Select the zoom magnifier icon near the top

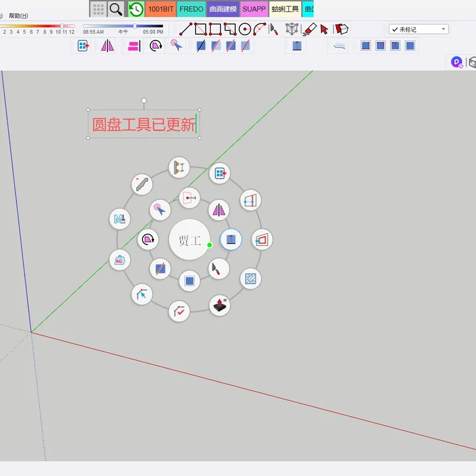pyautogui.click(x=115, y=10)
